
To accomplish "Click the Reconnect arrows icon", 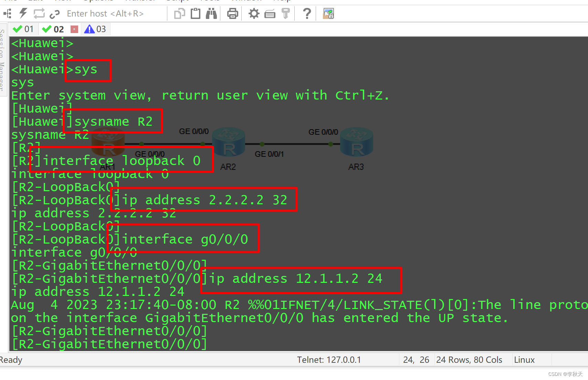I will click(x=39, y=14).
